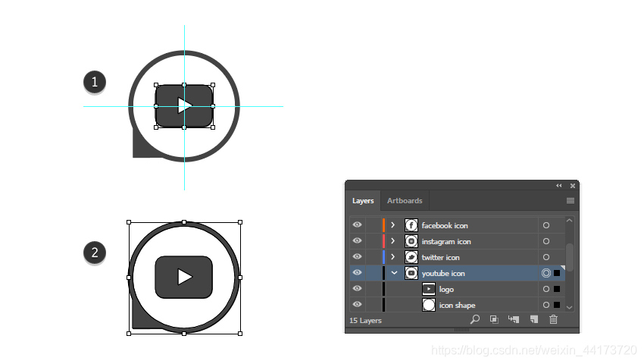Toggle visibility of logo sublayer
Screen dimensions: 644x364
358,289
